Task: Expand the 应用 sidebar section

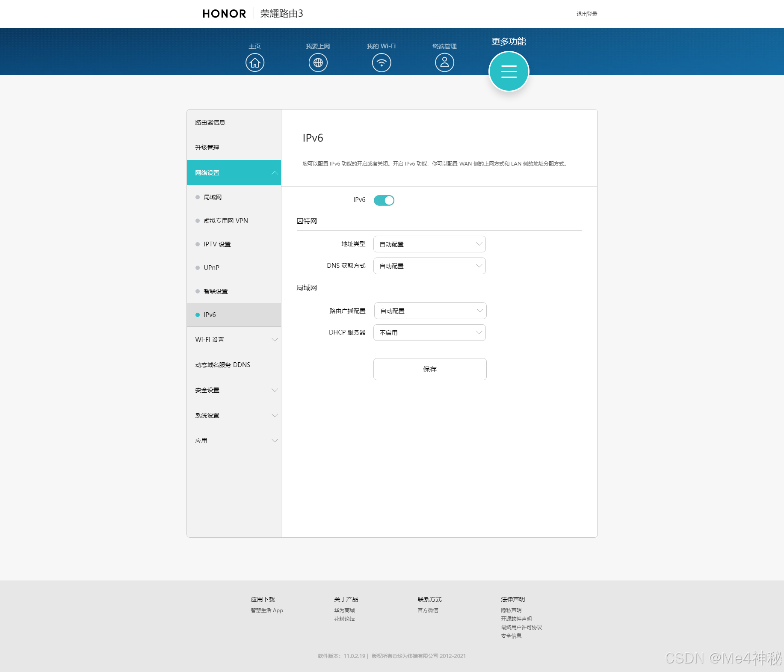Action: pos(234,441)
